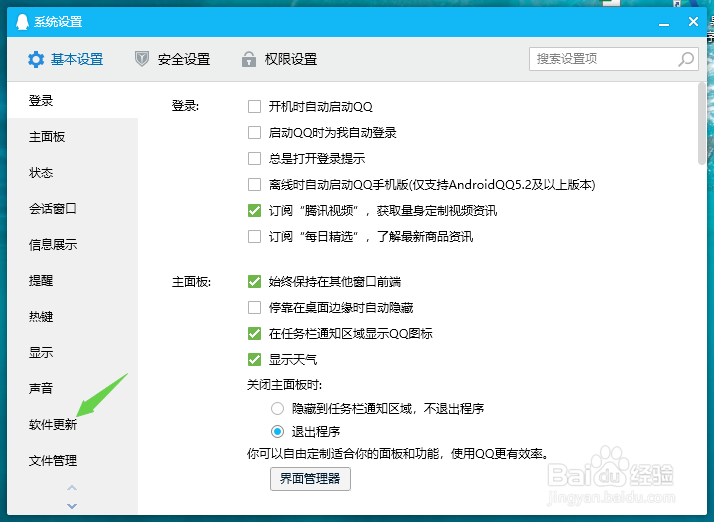
Task: Select 文件管理 in the sidebar
Action: 72,461
